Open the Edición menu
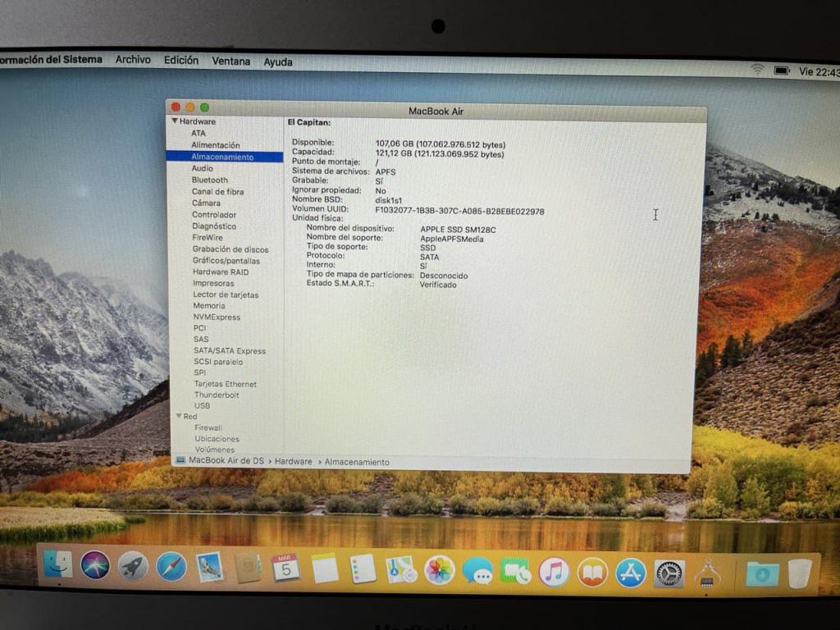Viewport: 840px width, 630px height. click(x=181, y=61)
